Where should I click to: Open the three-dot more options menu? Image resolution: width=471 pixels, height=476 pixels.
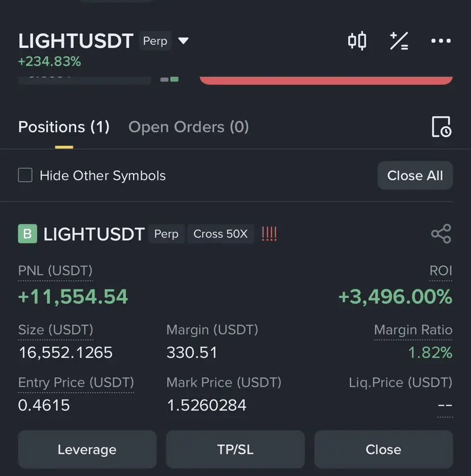coord(441,41)
